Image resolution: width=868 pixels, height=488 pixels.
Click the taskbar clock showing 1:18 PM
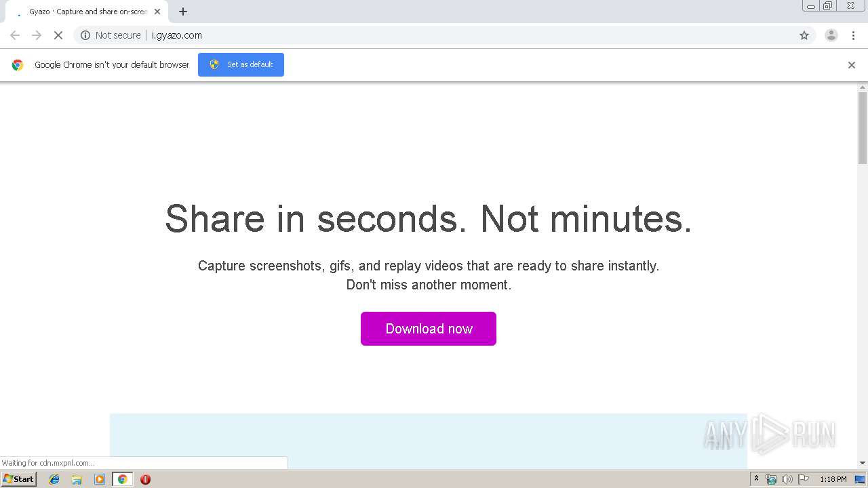[833, 479]
